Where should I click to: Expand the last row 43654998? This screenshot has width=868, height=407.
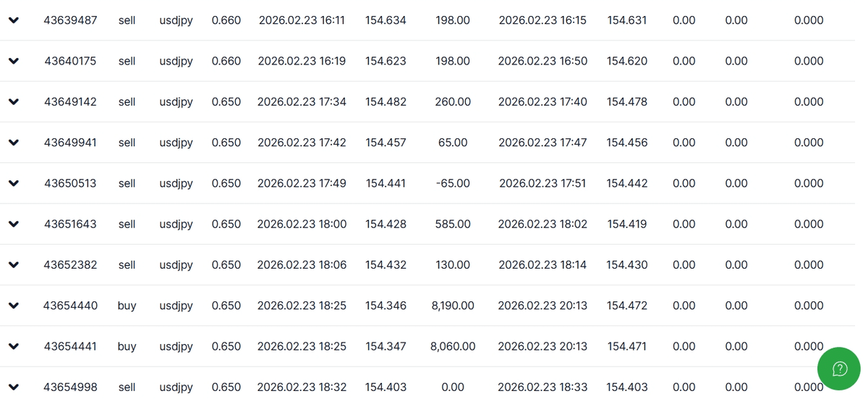coord(14,387)
